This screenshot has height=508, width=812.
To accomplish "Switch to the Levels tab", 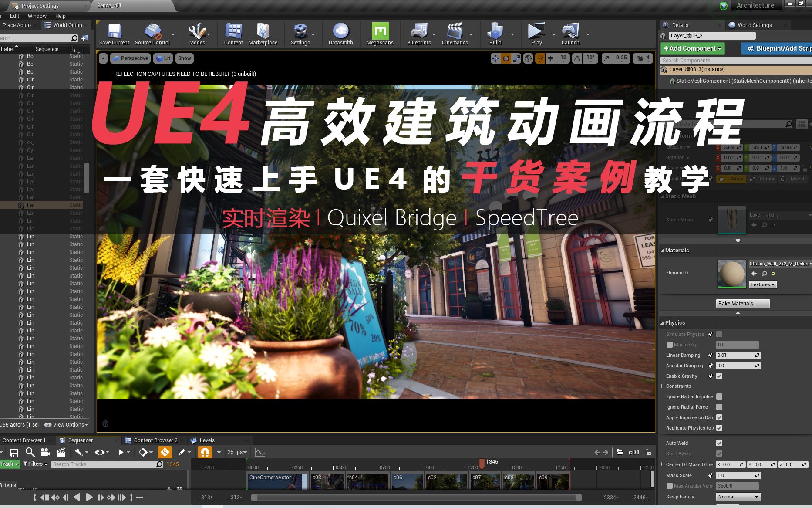I will (x=207, y=440).
